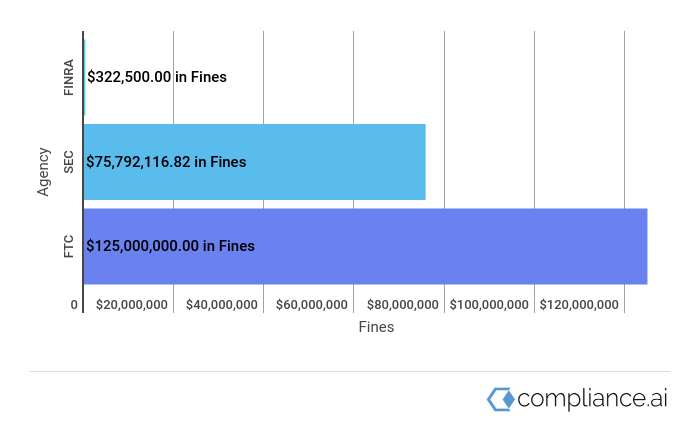Click the $20,000,000 axis tick label
Screen dimensions: 700x428
(x=132, y=305)
